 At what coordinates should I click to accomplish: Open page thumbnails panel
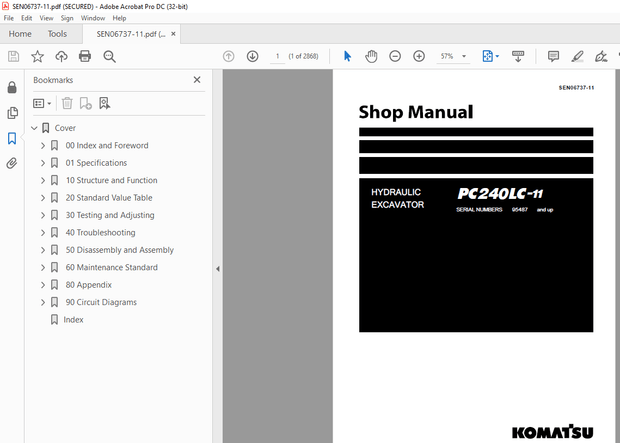pyautogui.click(x=12, y=113)
